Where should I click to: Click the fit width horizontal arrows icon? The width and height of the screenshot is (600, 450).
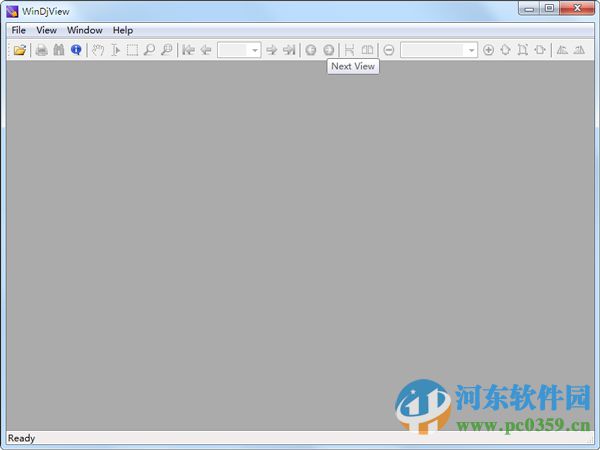click(x=540, y=50)
